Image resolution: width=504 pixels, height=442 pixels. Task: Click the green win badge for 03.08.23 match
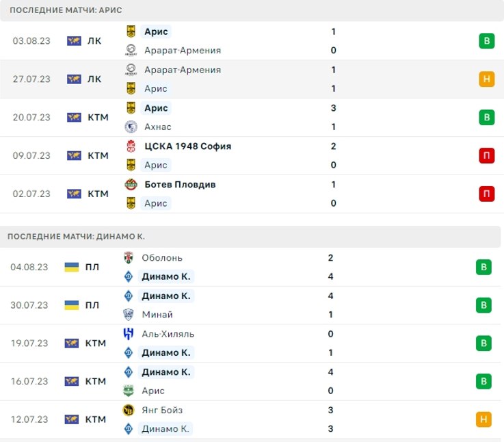coord(486,40)
